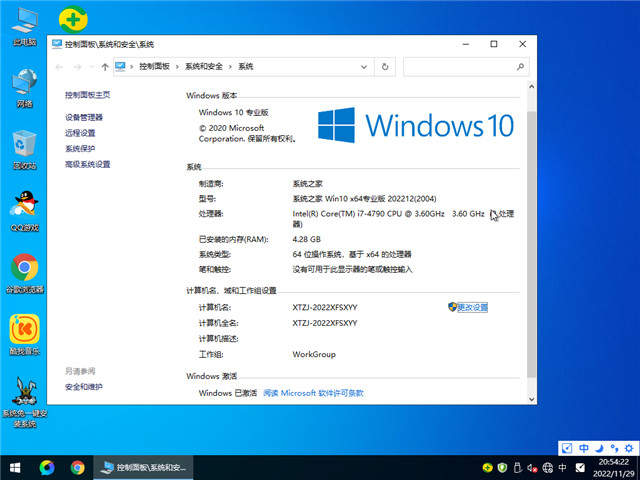The width and height of the screenshot is (640, 480).
Task: Toggle 中 Chinese mode on IME toolbar
Action: tap(584, 448)
